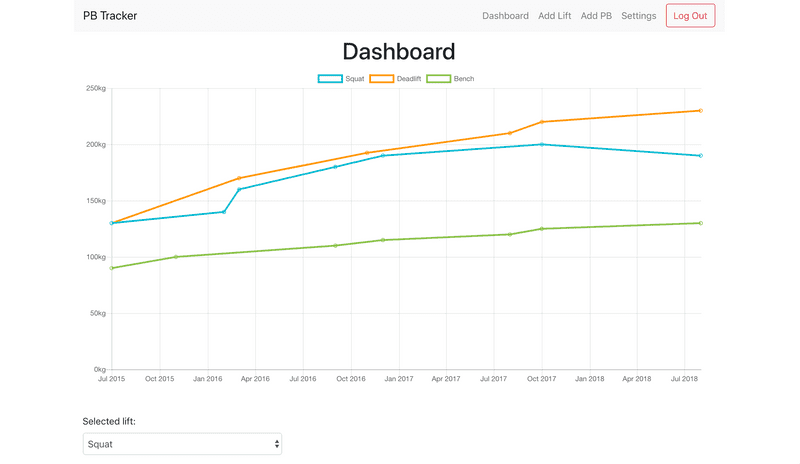
Task: Click the Jul 2016 x-axis label
Action: point(303,379)
